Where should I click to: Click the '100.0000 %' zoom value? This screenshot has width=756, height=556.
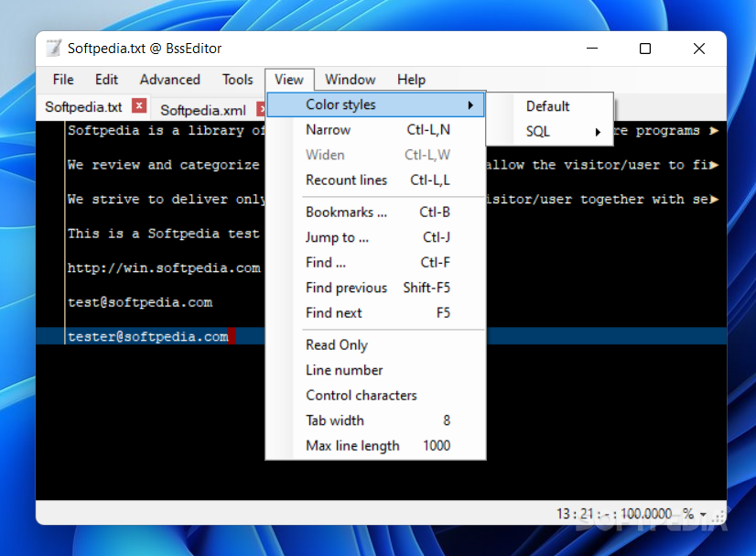tap(656, 514)
